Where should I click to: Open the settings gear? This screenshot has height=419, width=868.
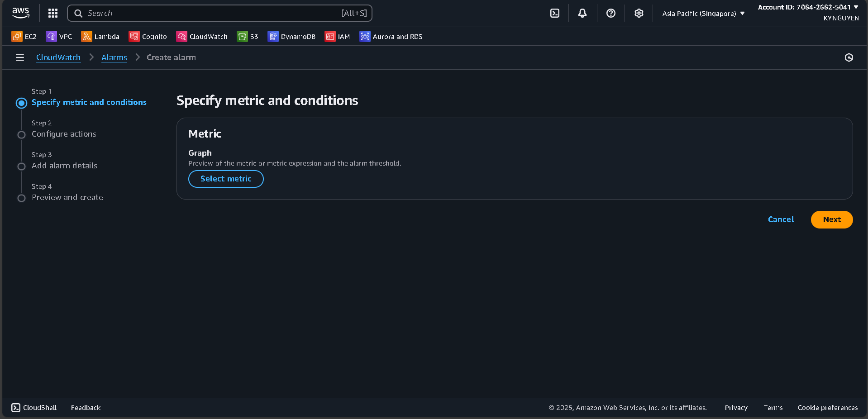639,13
